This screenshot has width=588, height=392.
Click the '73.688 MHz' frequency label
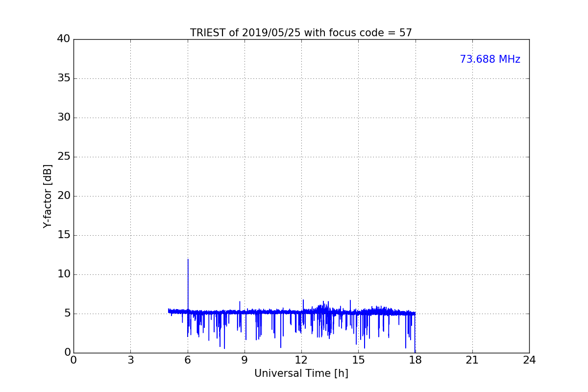(x=490, y=59)
